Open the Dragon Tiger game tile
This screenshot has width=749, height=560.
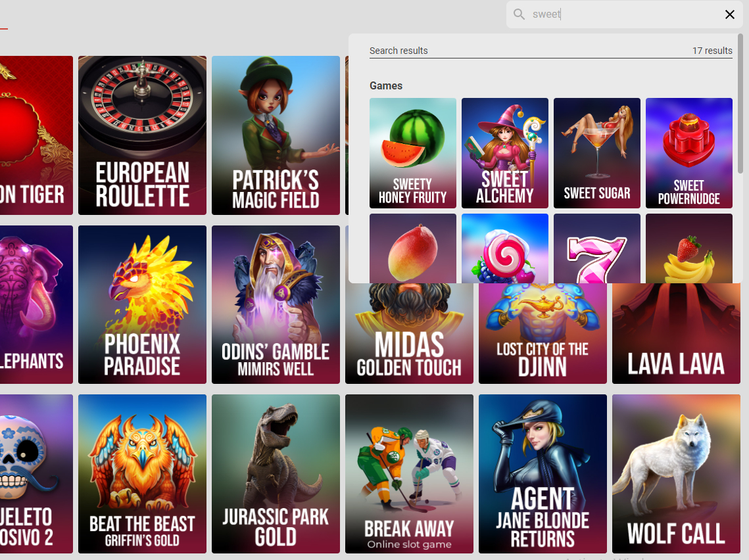(36, 135)
